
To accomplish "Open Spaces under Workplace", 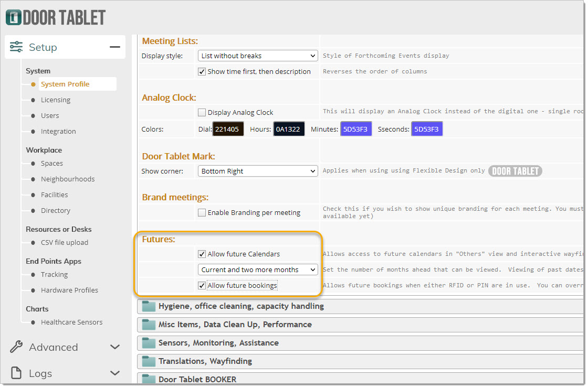I will (x=52, y=164).
